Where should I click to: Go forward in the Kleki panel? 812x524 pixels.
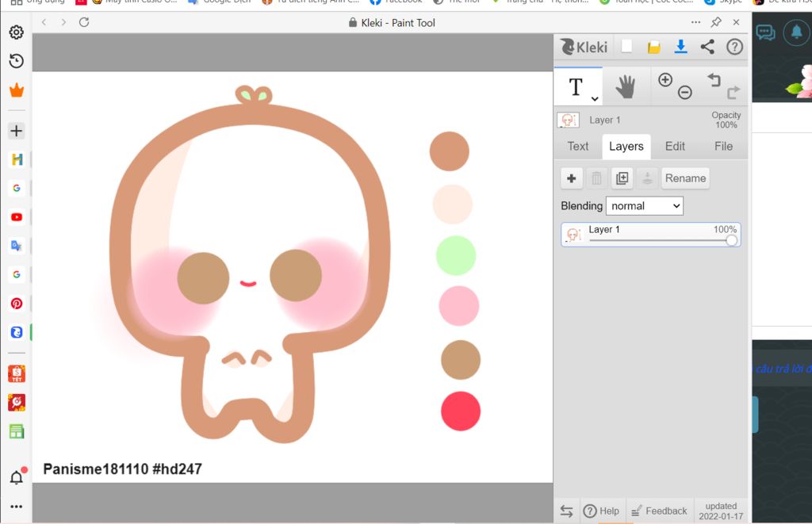[x=63, y=22]
